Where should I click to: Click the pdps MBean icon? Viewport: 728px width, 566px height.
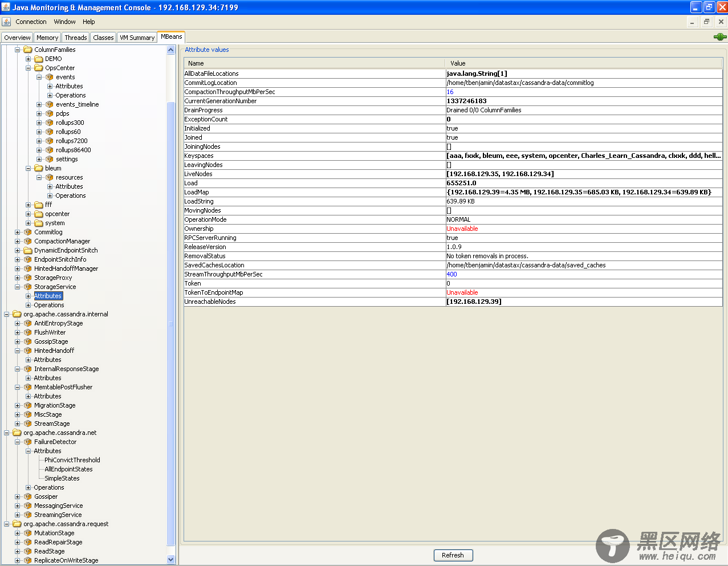(50, 113)
